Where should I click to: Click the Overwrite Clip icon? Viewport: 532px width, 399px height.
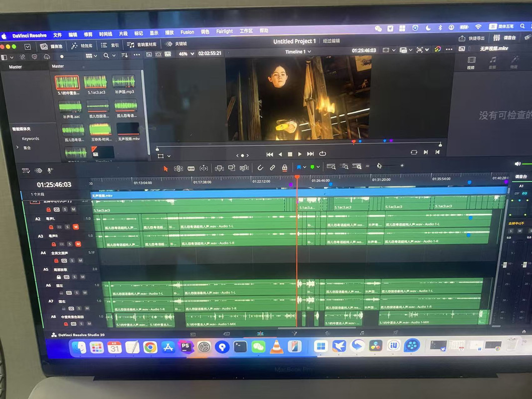pos(232,168)
